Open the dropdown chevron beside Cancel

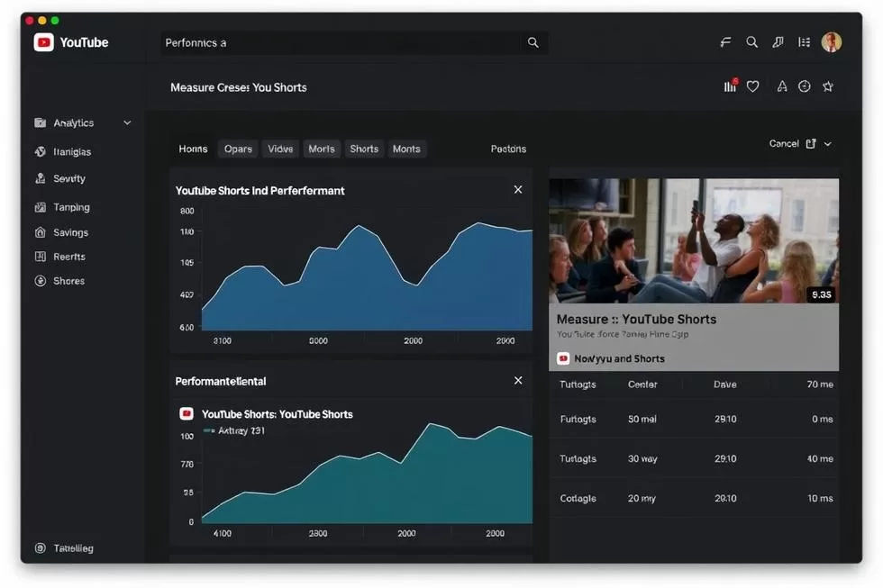[x=828, y=144]
